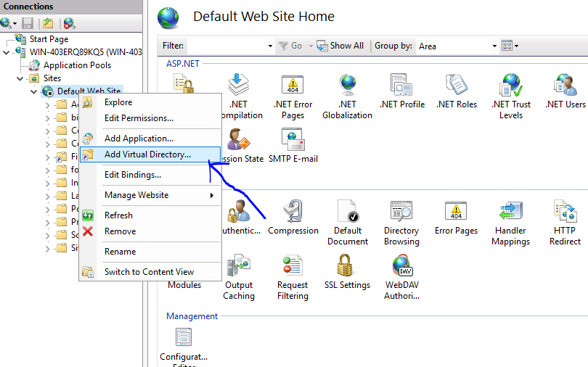Open the Default Document feature
This screenshot has height=367, width=588.
[x=347, y=223]
